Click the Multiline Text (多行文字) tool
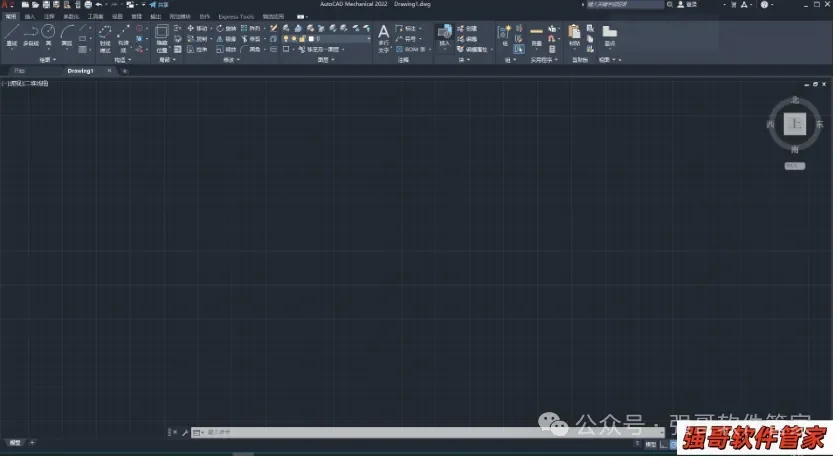839x459 pixels. pyautogui.click(x=384, y=38)
